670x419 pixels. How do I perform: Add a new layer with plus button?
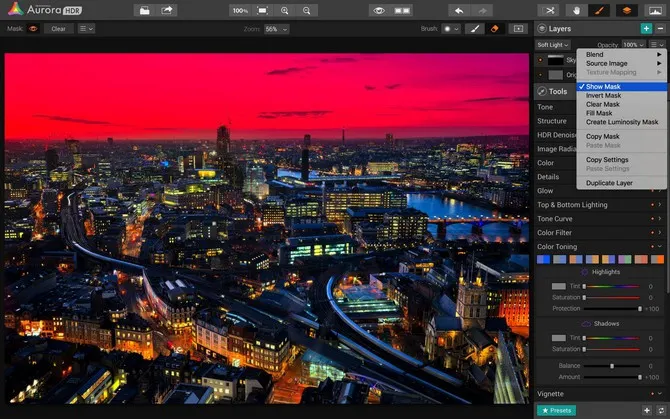(646, 29)
